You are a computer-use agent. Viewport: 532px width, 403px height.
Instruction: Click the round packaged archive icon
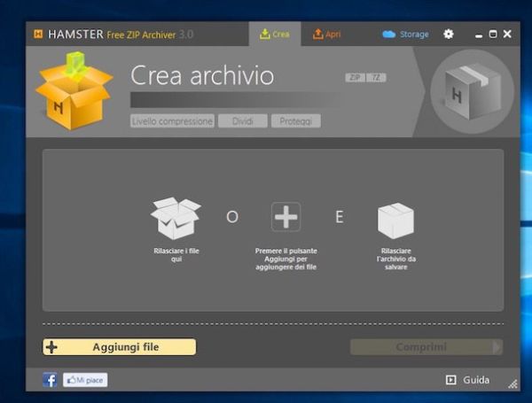click(x=471, y=91)
